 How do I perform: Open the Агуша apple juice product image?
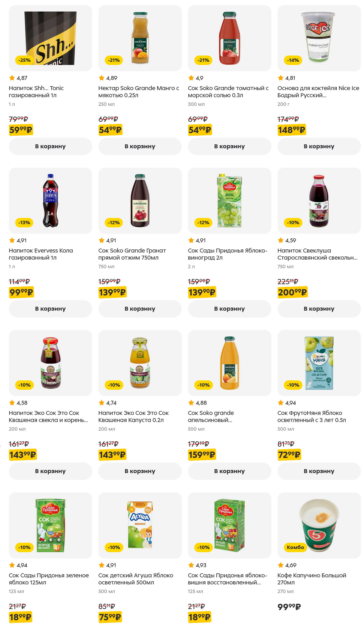coord(140,525)
